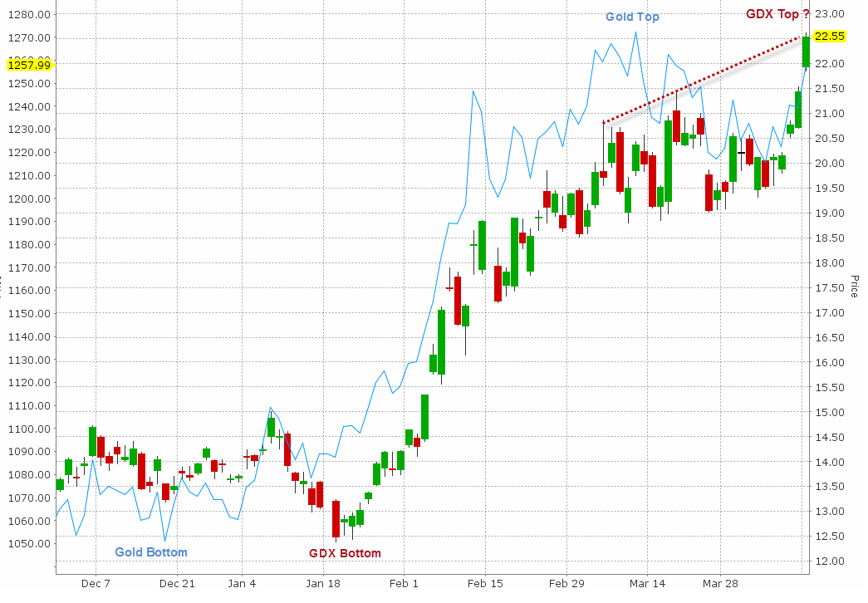The width and height of the screenshot is (868, 603).
Task: Click the 1050.00 left axis value
Action: 29,544
